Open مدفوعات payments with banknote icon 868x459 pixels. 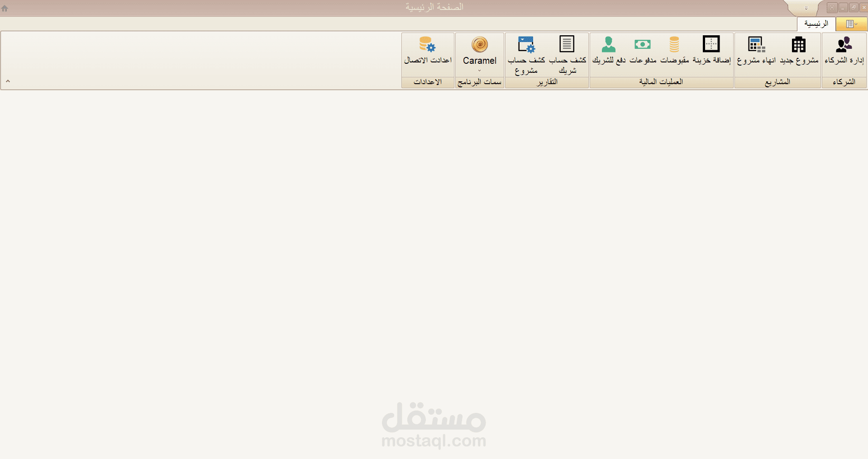point(643,51)
